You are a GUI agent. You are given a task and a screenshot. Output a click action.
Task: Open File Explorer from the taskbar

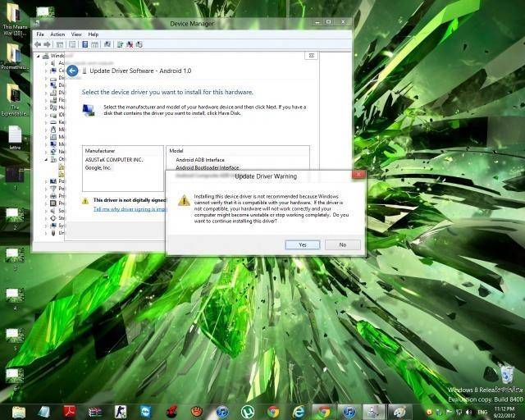tap(19, 412)
